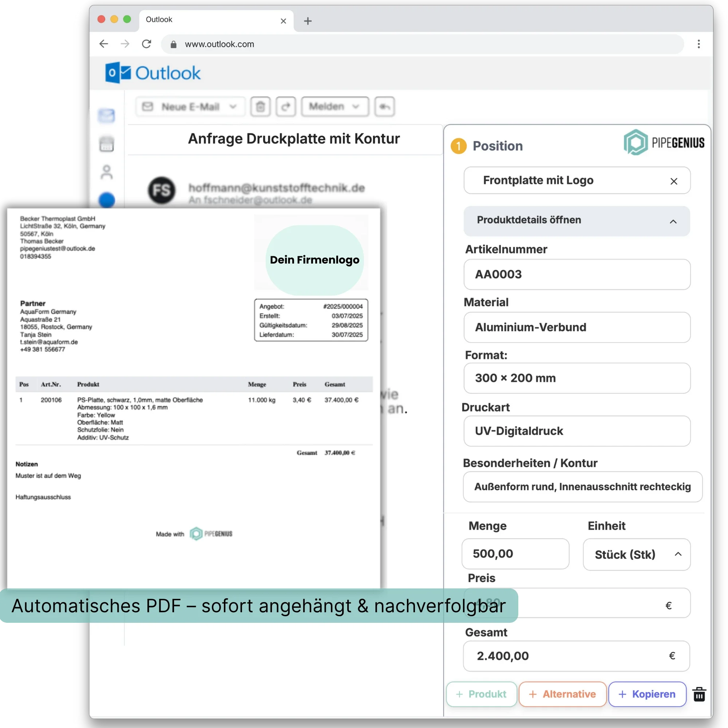Open the Neue E-Mail dropdown arrow
The image size is (728, 728).
tap(233, 107)
